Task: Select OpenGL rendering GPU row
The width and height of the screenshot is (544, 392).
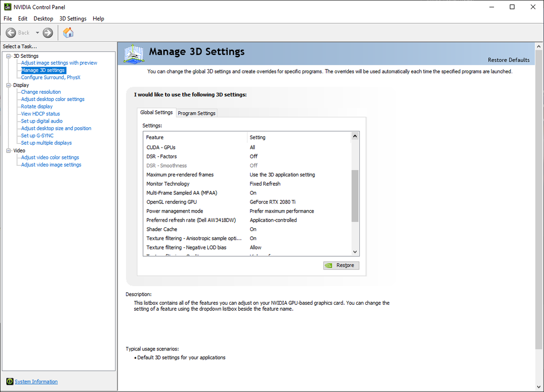Action: pyautogui.click(x=247, y=202)
